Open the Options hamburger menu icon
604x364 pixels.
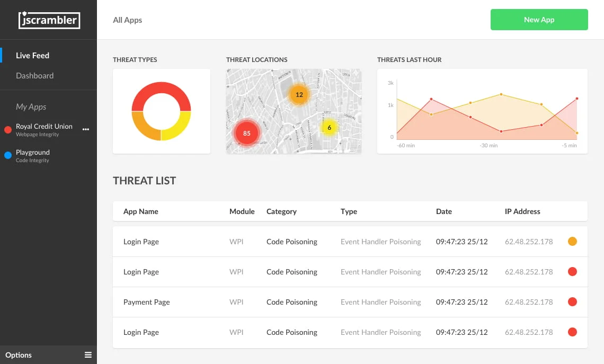(x=88, y=355)
